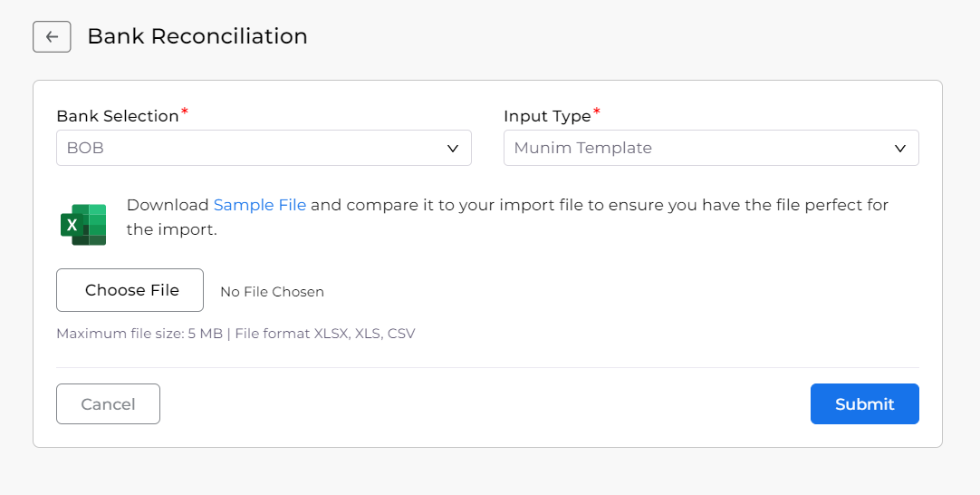Image resolution: width=980 pixels, height=495 pixels.
Task: Go back using the left arrow icon
Action: [x=52, y=37]
